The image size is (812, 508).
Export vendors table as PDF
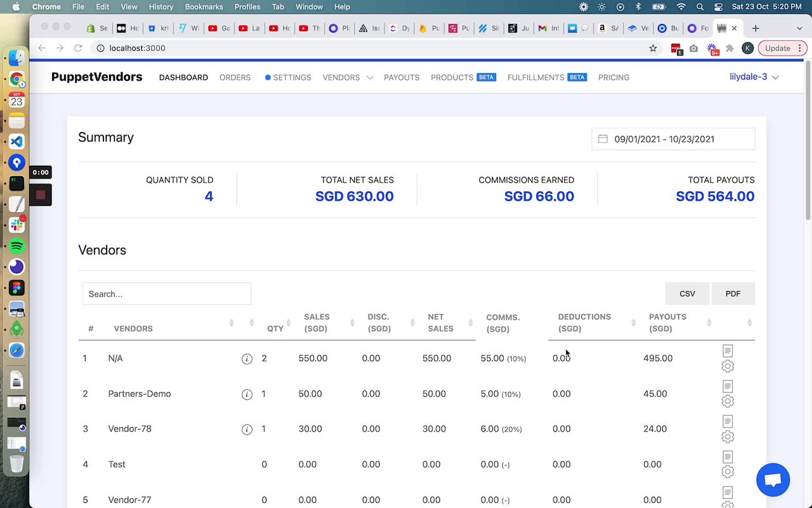point(733,293)
